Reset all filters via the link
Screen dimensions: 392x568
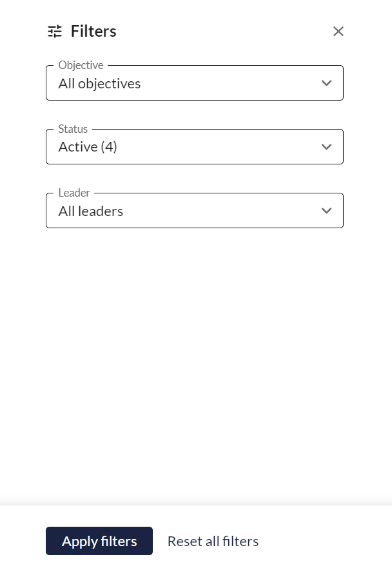point(213,541)
